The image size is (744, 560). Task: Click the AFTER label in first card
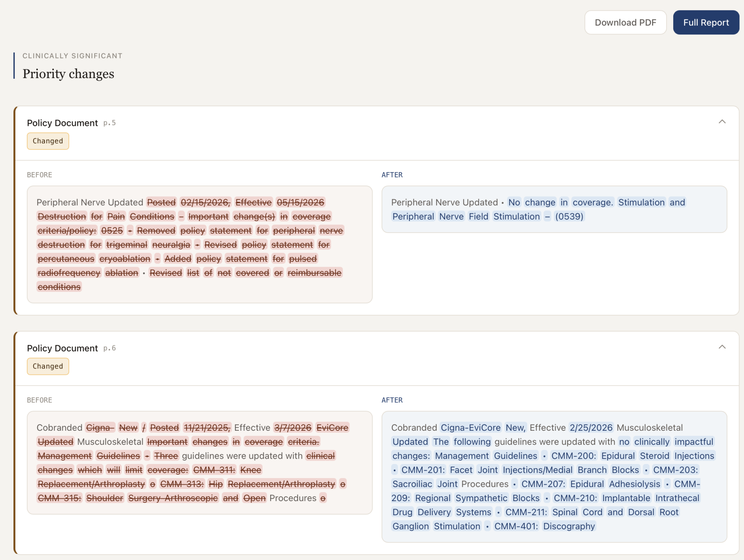392,175
